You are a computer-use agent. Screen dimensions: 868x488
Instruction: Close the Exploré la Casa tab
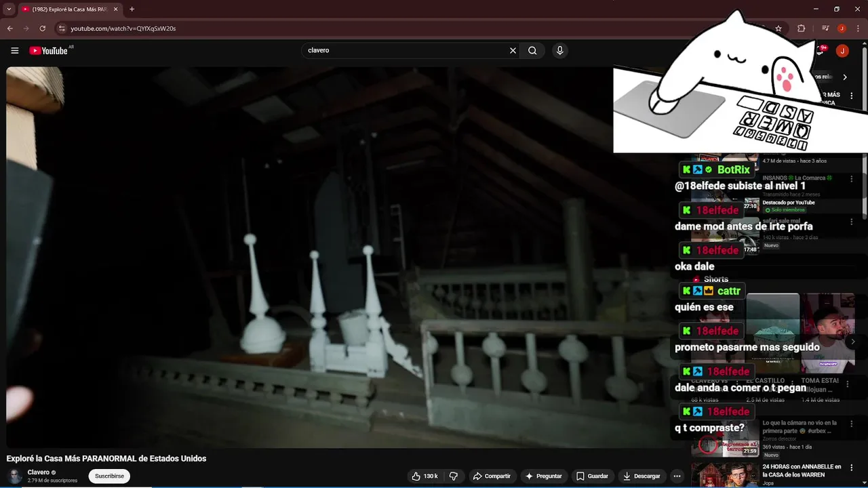coord(115,9)
